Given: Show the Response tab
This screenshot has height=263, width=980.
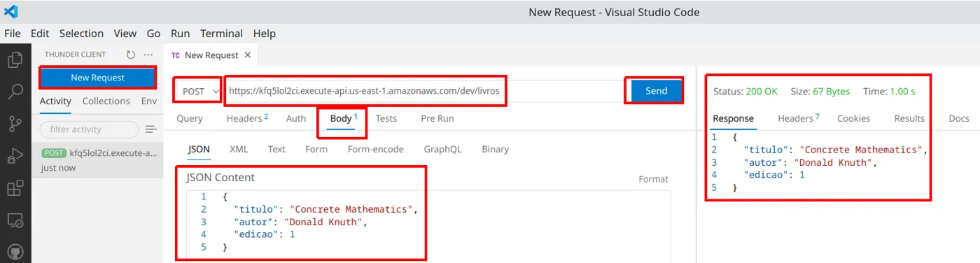Looking at the screenshot, I should point(733,119).
